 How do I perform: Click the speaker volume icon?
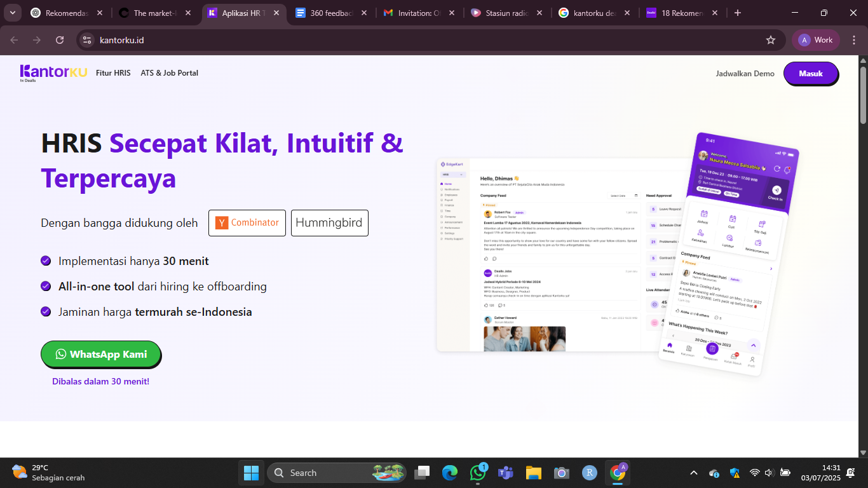click(769, 473)
